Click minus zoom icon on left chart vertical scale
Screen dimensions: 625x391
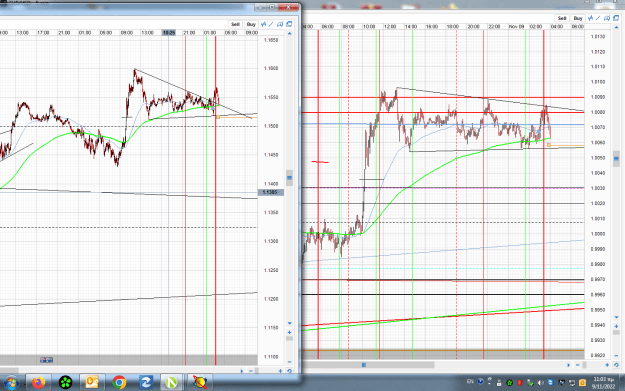pyautogui.click(x=289, y=362)
